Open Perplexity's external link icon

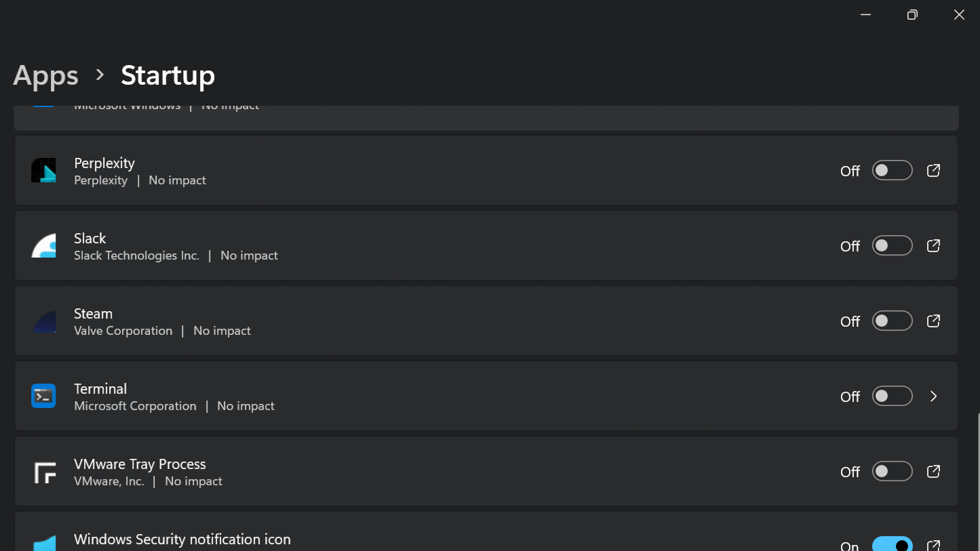coord(933,170)
